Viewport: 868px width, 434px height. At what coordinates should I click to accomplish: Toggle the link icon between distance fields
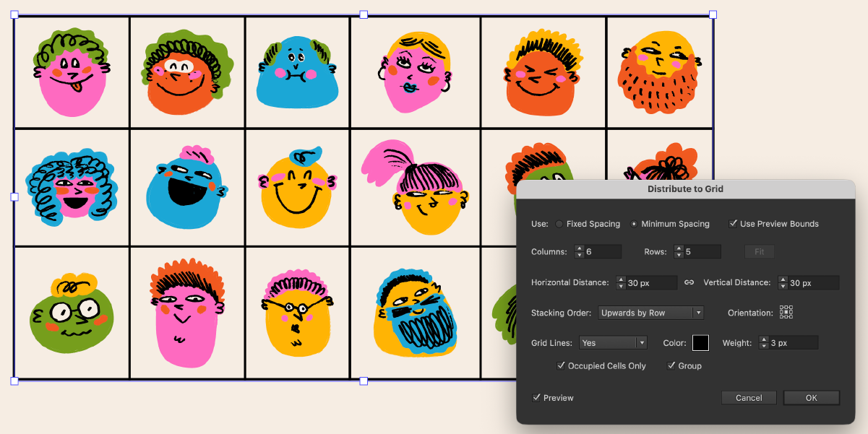click(689, 282)
